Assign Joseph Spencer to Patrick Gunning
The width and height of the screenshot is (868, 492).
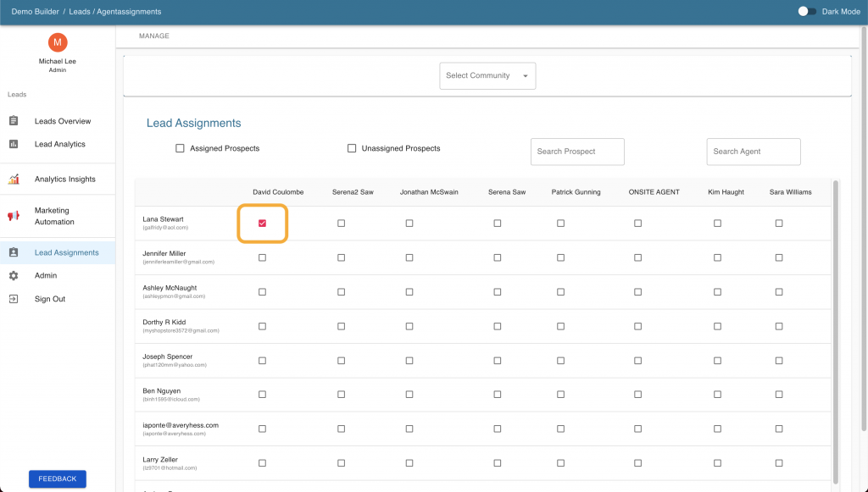click(x=561, y=361)
